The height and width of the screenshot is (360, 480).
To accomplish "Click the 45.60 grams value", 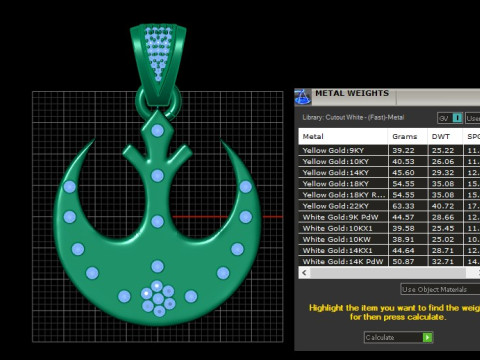I will click(x=403, y=173).
